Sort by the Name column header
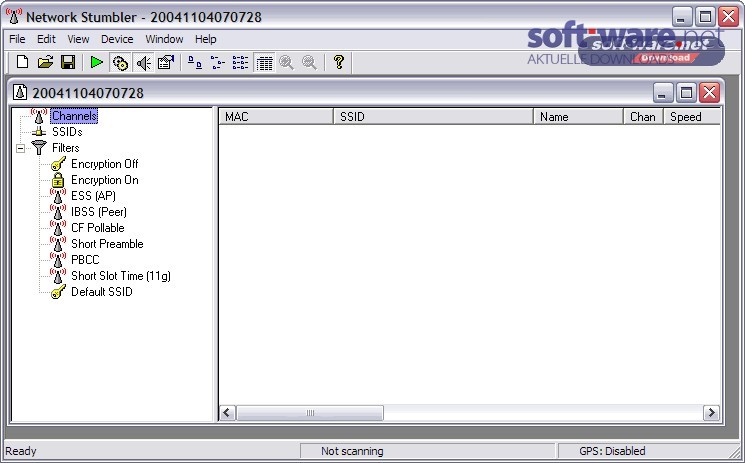 pyautogui.click(x=578, y=116)
